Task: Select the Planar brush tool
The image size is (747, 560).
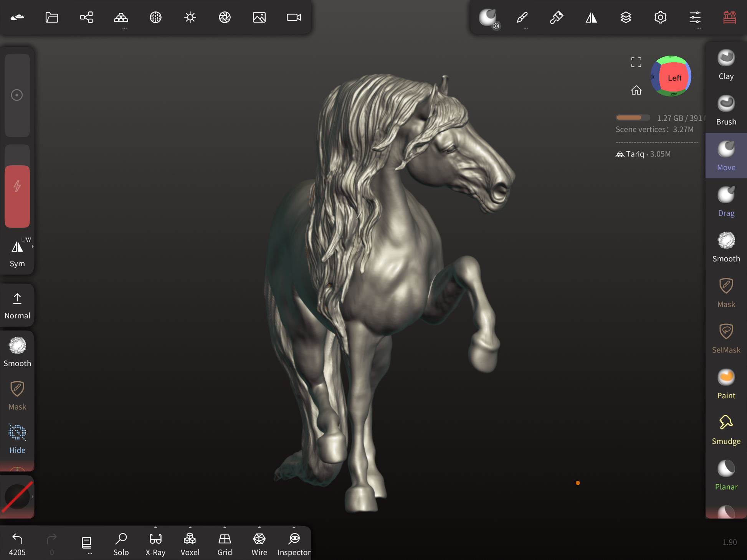Action: [726, 475]
